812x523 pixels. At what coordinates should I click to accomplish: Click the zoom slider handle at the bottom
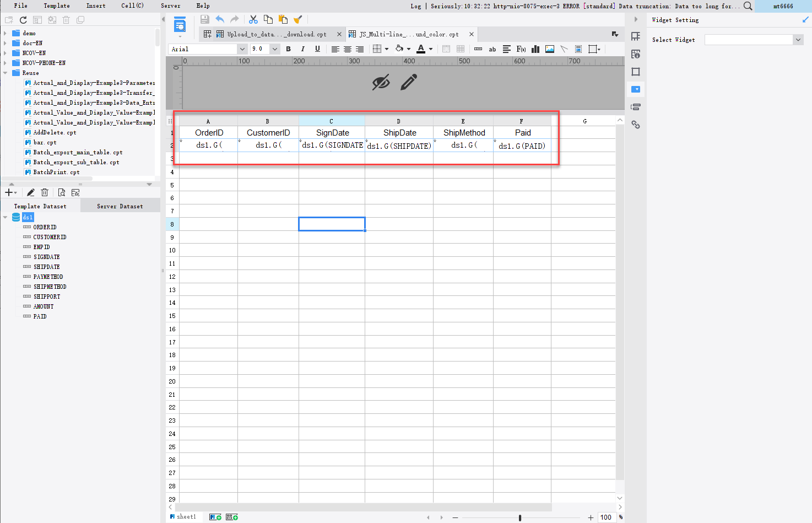(520, 517)
